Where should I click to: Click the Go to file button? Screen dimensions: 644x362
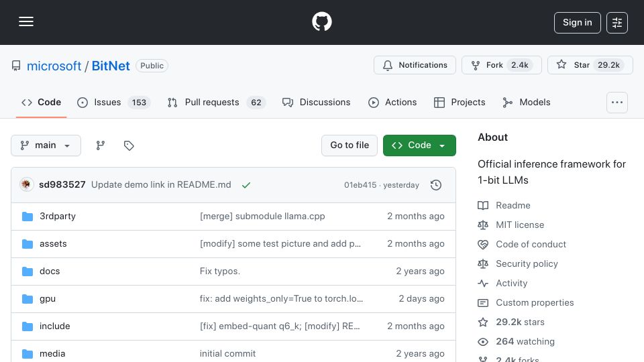[x=350, y=145]
